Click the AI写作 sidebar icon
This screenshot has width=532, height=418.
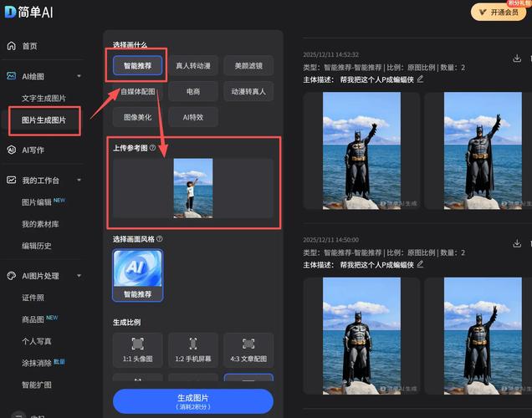pyautogui.click(x=12, y=150)
